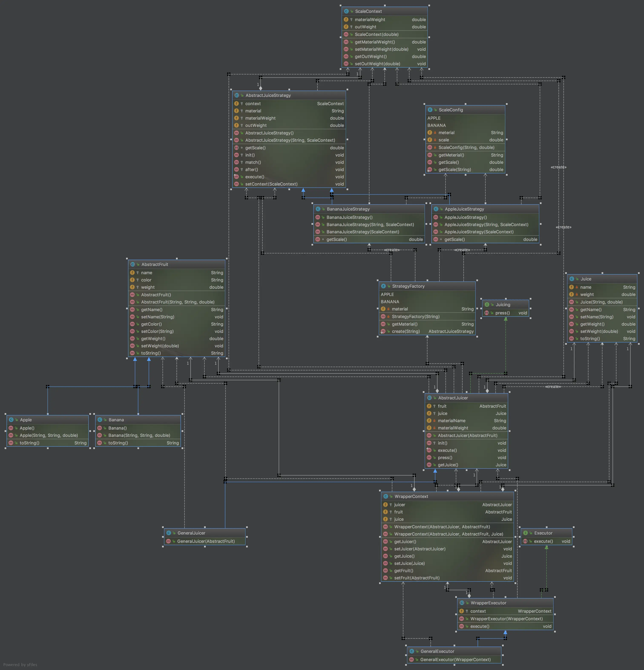644x670 pixels.
Task: Click the Banana(String, String, double) constructor
Action: pyautogui.click(x=139, y=435)
